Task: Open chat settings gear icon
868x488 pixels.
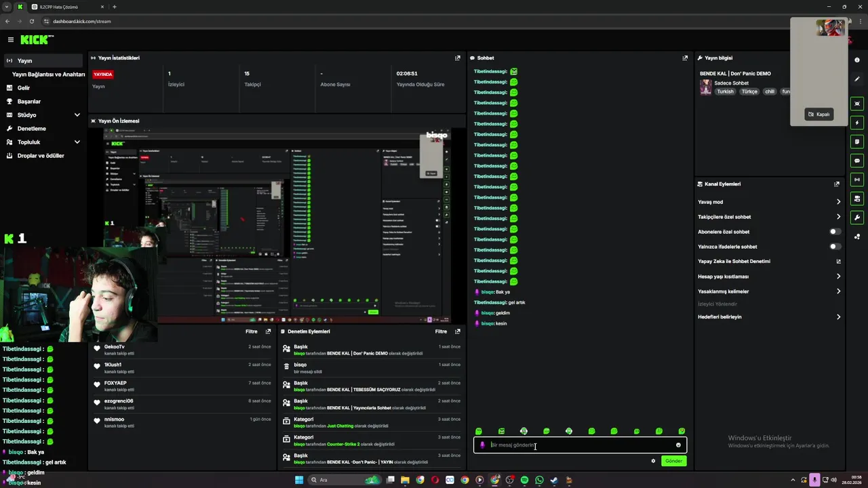Action: click(653, 461)
